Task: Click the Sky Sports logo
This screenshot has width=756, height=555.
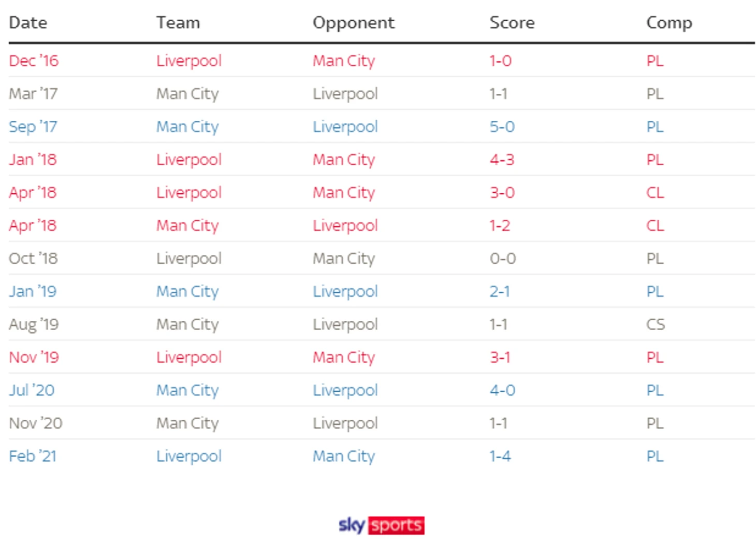Action: tap(381, 525)
